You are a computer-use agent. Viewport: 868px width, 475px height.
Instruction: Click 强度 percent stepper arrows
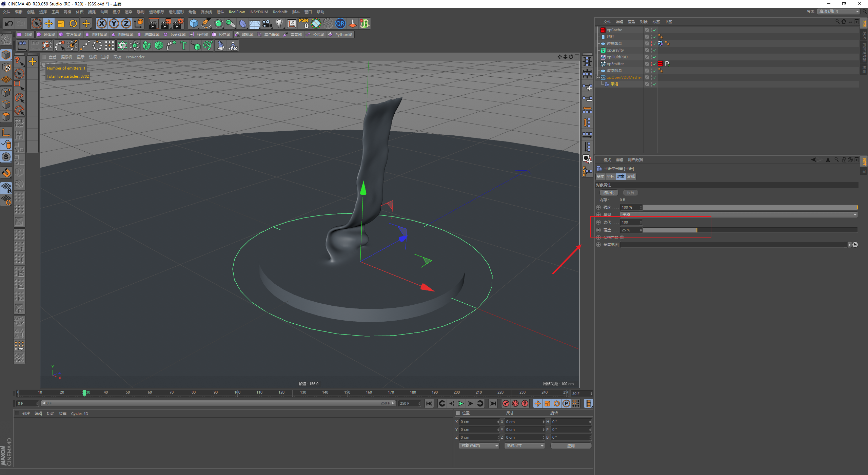tap(641, 207)
